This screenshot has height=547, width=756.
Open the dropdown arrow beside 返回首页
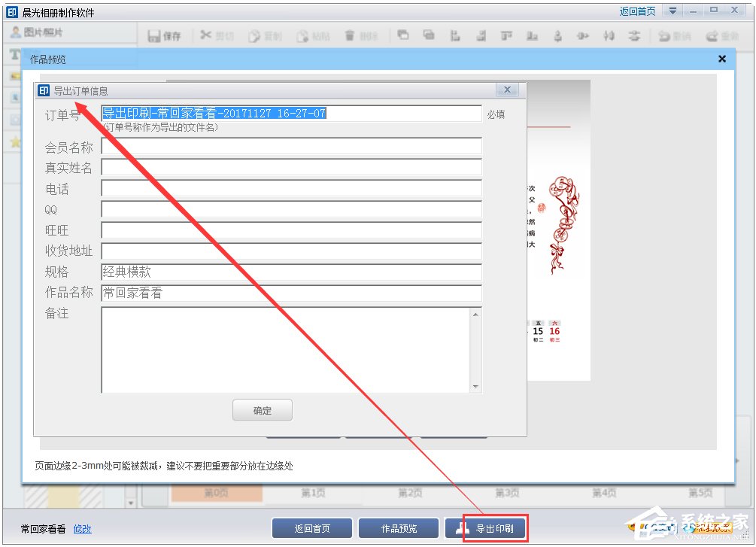672,10
